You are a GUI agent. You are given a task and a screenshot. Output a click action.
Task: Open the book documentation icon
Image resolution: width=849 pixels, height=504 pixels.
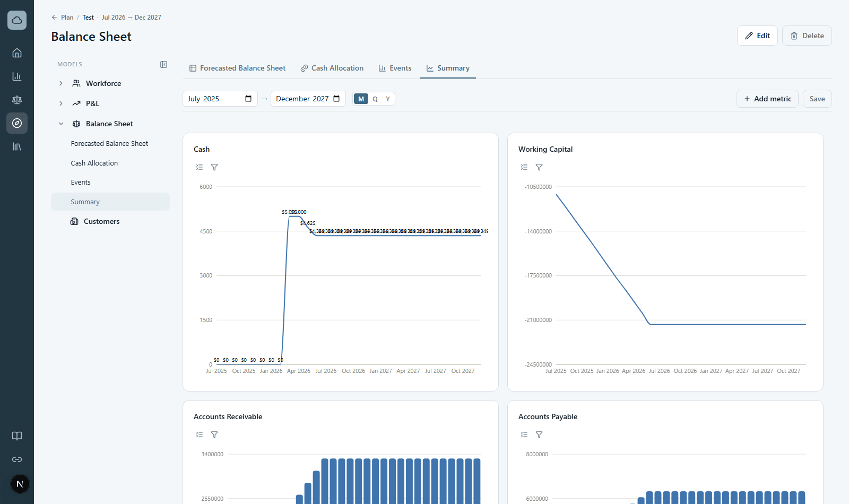tap(17, 436)
